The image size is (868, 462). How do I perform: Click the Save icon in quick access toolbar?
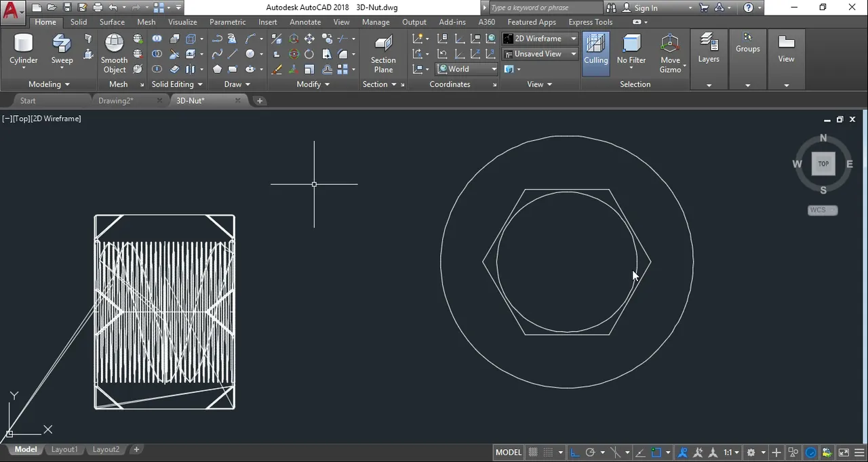coord(68,7)
